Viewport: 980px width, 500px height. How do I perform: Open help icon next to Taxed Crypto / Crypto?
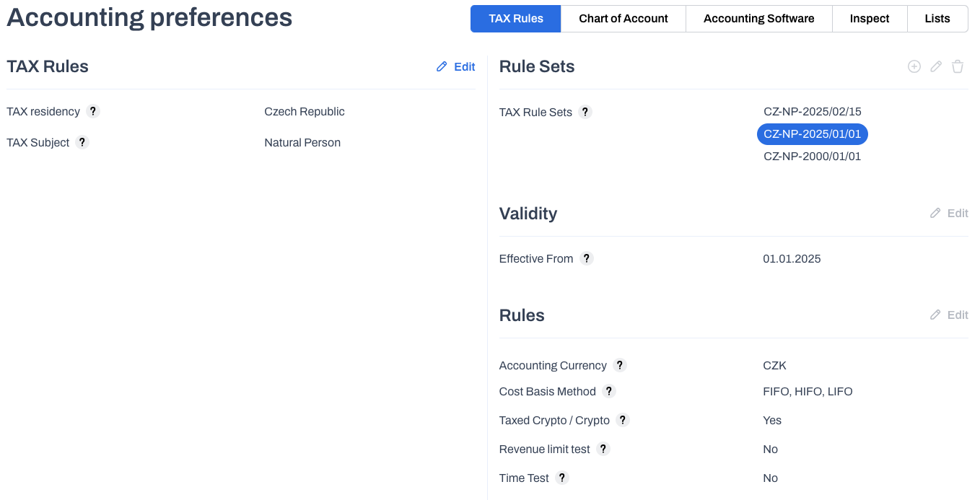click(624, 420)
